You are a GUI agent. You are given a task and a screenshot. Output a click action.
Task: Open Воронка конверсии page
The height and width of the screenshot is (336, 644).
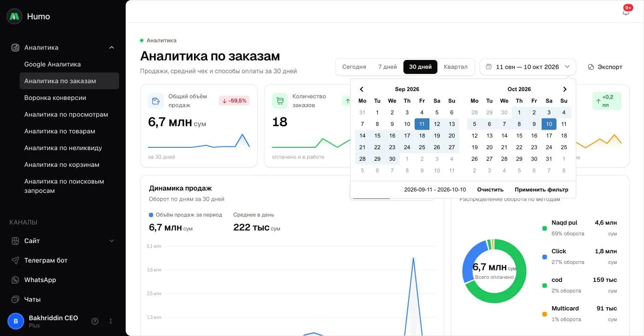pyautogui.click(x=69, y=98)
